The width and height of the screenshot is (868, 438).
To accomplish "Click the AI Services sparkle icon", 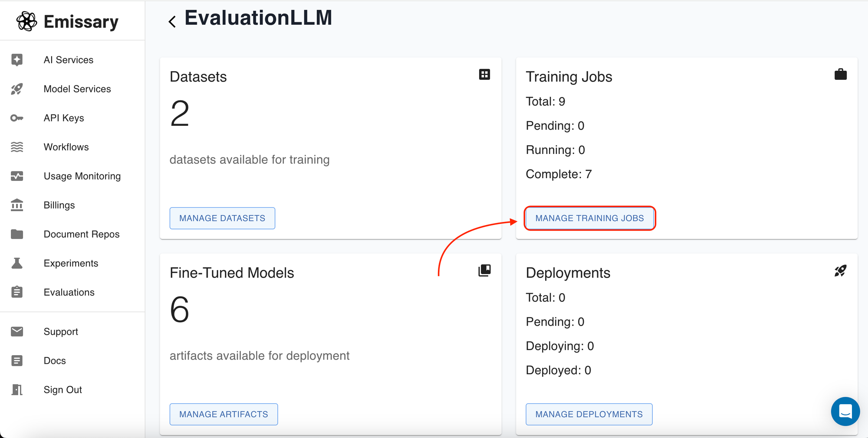I will [x=17, y=60].
